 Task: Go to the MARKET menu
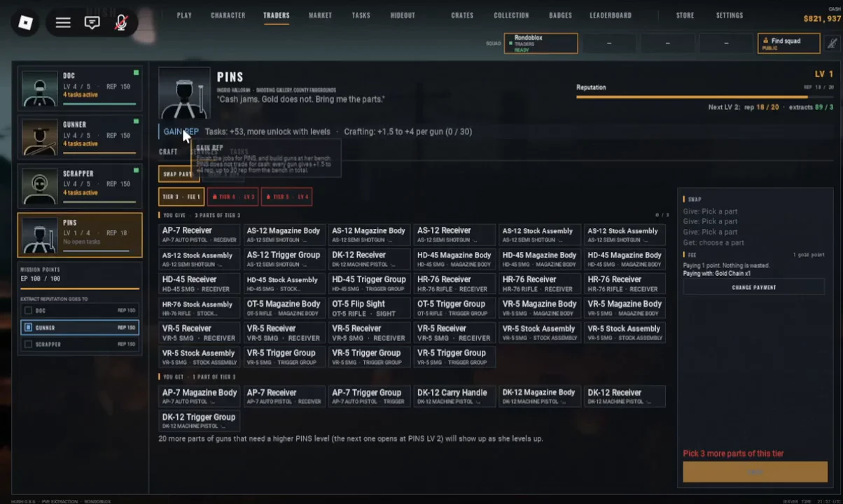[321, 15]
